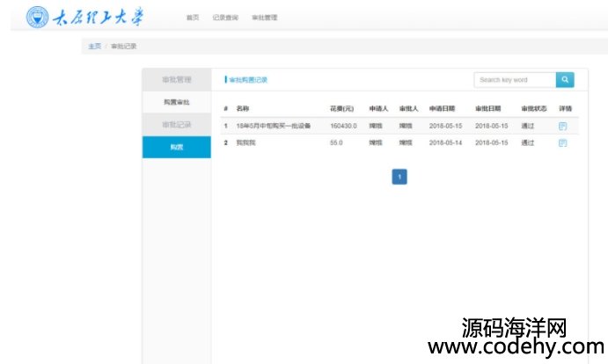The width and height of the screenshot is (608, 364).
Task: Go to page 1 in pagination
Action: [x=399, y=177]
